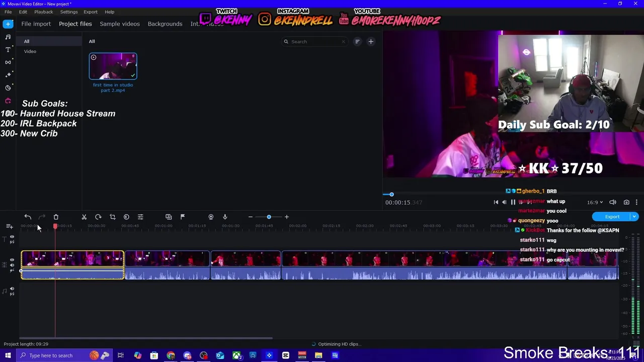This screenshot has width=644, height=362.
Task: Add a marker with the flag icon
Action: pos(183,217)
